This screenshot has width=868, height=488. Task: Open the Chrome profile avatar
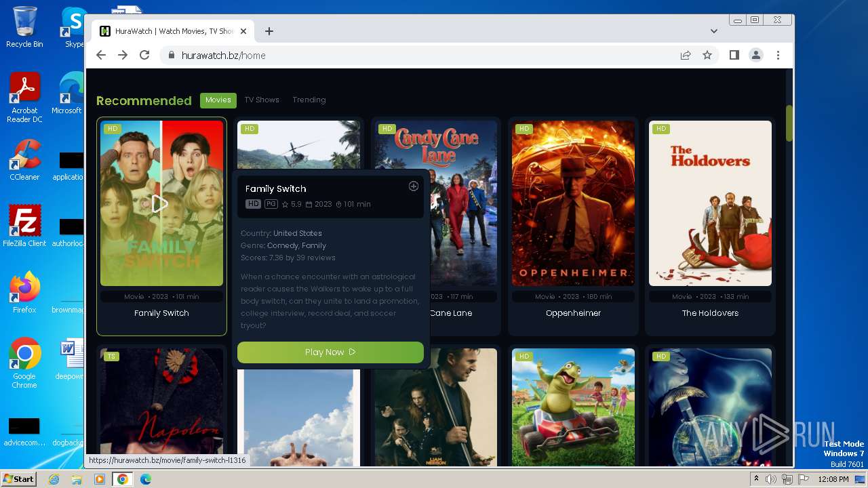click(x=756, y=56)
